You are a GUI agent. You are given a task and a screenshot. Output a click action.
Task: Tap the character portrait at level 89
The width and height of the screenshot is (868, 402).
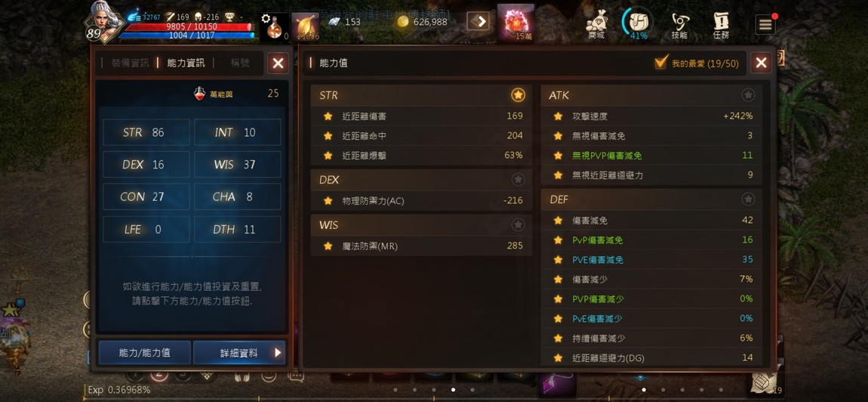[x=103, y=21]
